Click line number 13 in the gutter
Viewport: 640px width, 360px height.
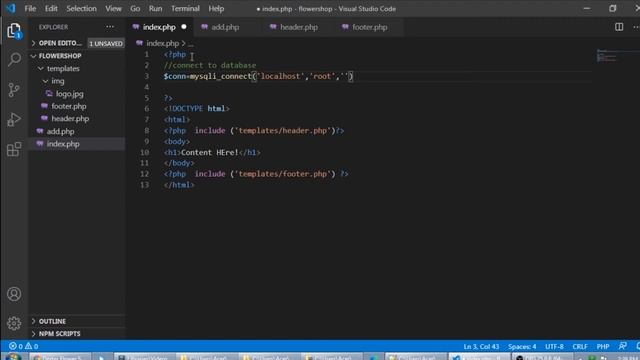click(x=144, y=185)
